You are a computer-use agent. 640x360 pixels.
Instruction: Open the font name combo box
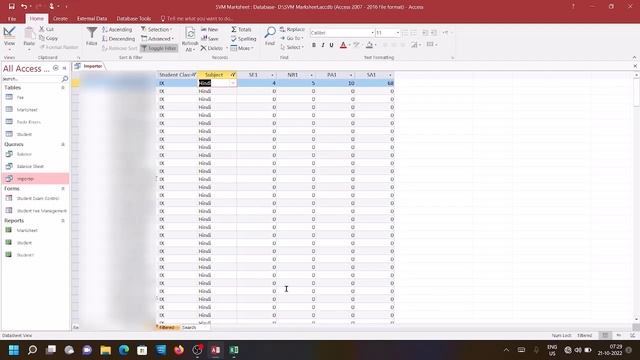(342, 33)
